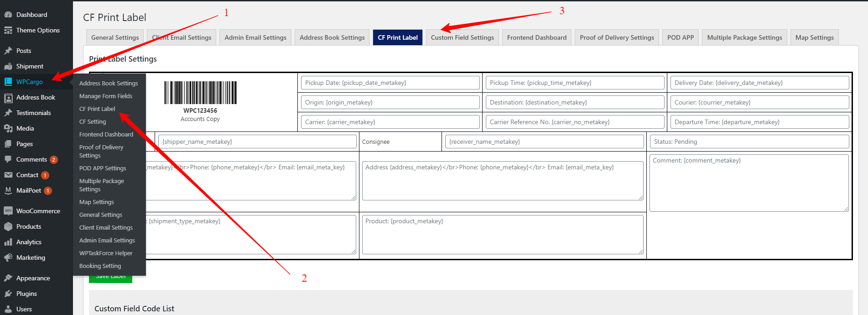Open Admin Email Settings in flyout submenu

tap(107, 240)
